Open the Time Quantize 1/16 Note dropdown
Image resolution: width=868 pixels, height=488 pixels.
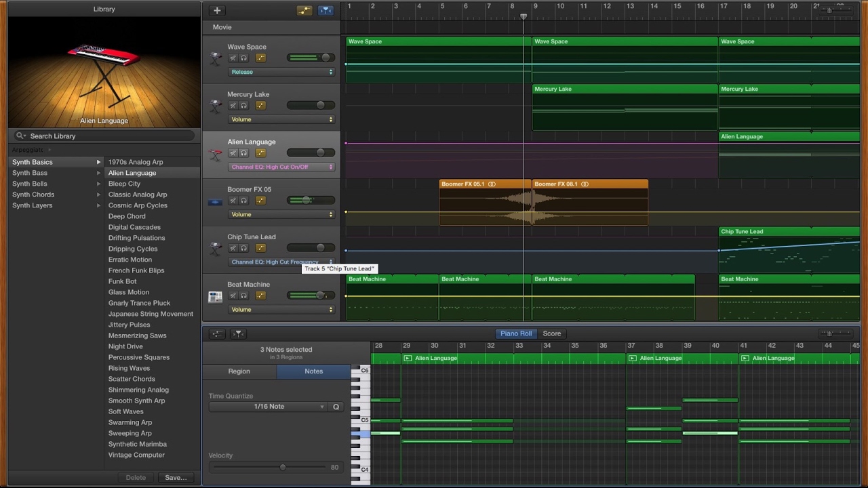269,406
